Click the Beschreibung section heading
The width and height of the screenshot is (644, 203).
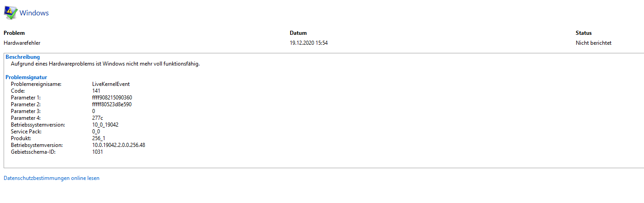point(23,57)
